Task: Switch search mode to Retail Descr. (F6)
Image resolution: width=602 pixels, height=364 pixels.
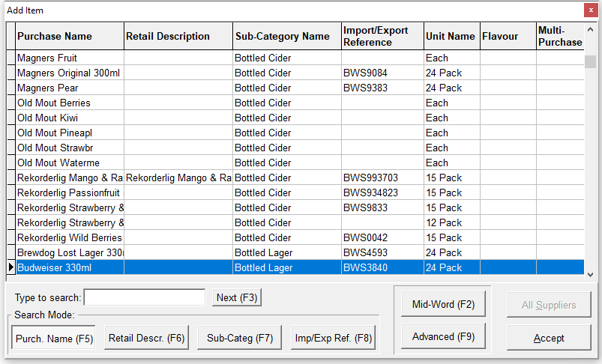Action: click(146, 339)
